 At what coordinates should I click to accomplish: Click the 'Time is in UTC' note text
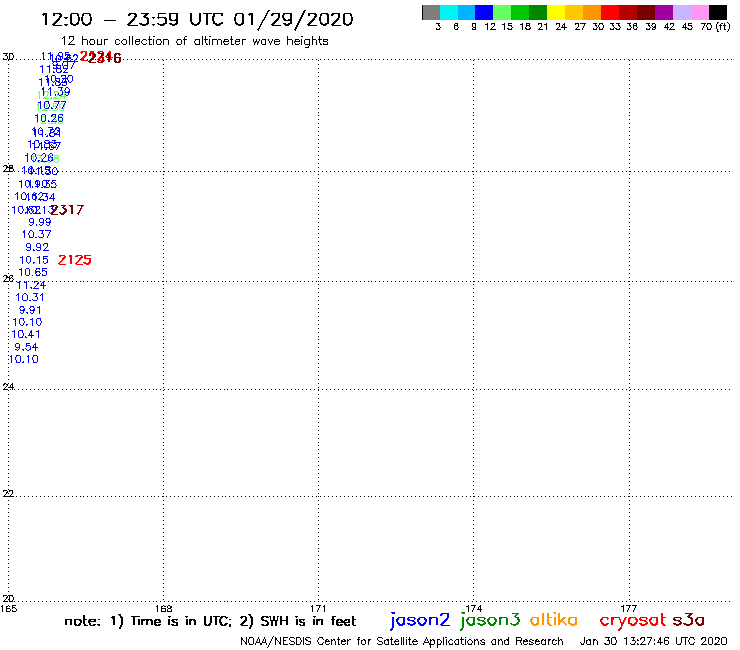pyautogui.click(x=181, y=621)
